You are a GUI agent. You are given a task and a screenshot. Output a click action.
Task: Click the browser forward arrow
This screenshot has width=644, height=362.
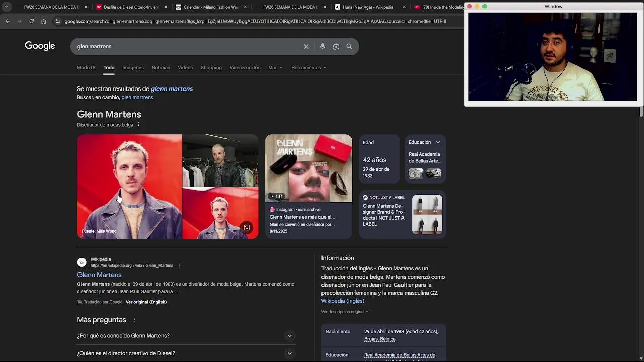tap(19, 21)
